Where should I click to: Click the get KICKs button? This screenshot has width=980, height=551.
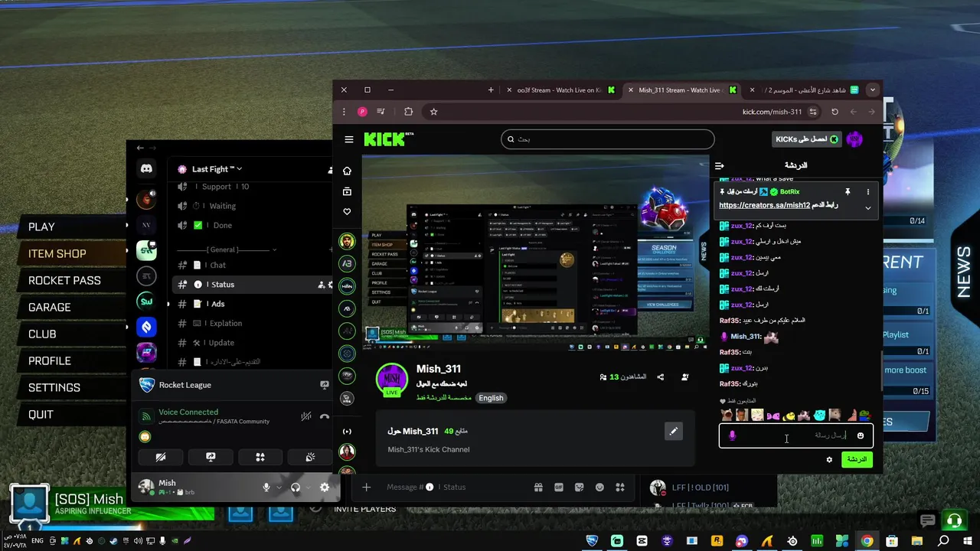pyautogui.click(x=808, y=139)
